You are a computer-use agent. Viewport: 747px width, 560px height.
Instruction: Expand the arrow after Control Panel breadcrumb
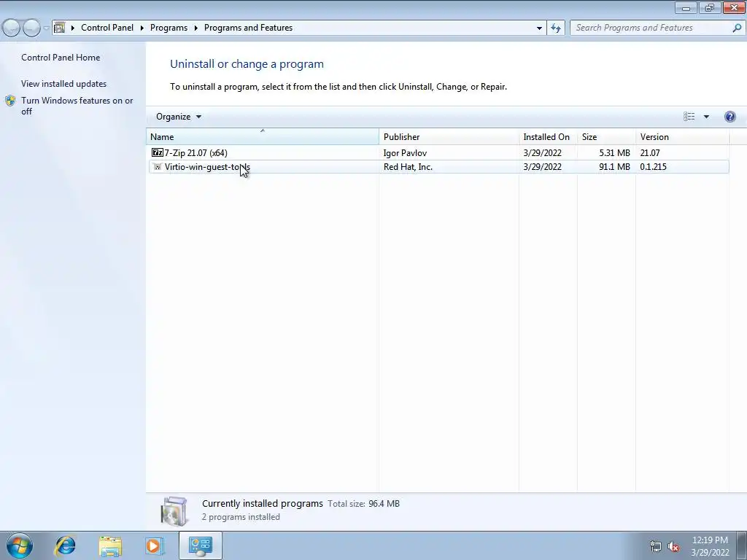[142, 28]
